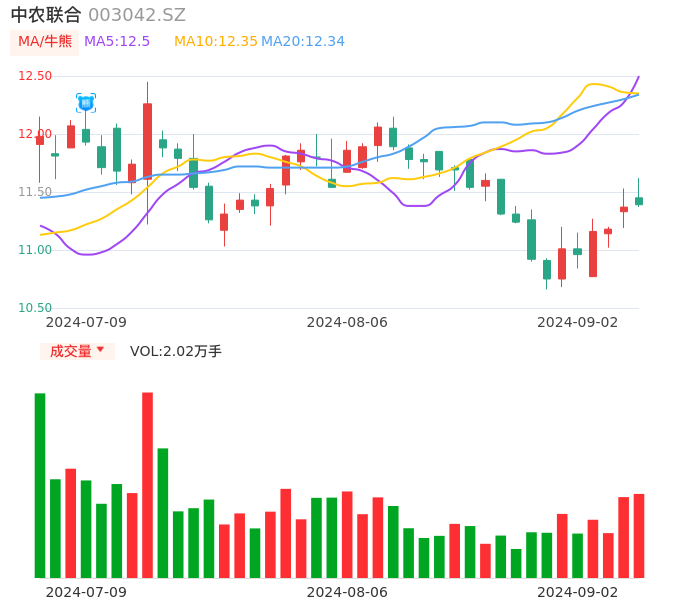Click the last red volume bar on the right

638,535
